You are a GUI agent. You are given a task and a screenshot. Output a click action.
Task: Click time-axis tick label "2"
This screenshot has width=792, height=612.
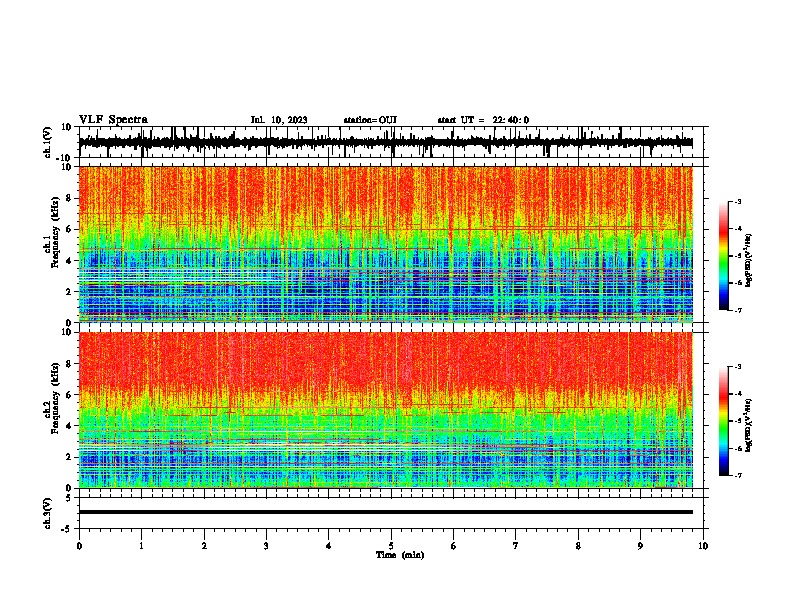click(x=204, y=546)
